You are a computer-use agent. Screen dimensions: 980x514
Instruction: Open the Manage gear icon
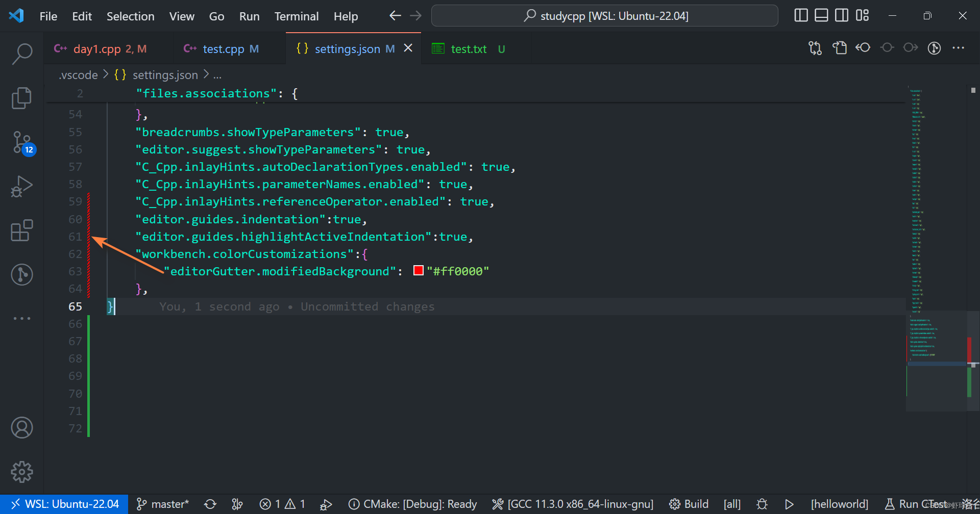[x=22, y=472]
